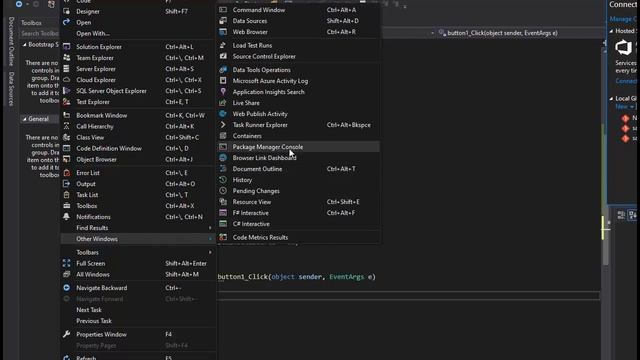
Task: Click the Search Toolbox input field
Action: click(x=40, y=33)
